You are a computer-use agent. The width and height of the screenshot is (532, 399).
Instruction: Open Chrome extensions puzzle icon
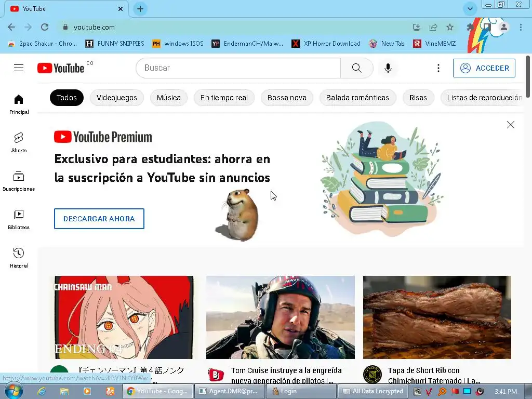[470, 27]
